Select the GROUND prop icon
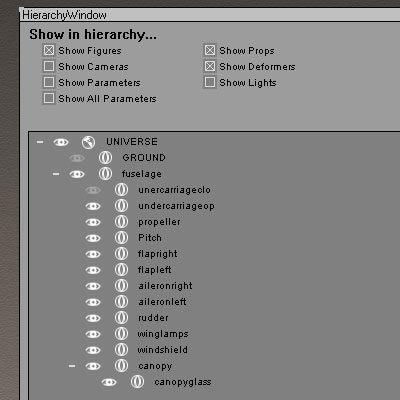 [x=105, y=158]
